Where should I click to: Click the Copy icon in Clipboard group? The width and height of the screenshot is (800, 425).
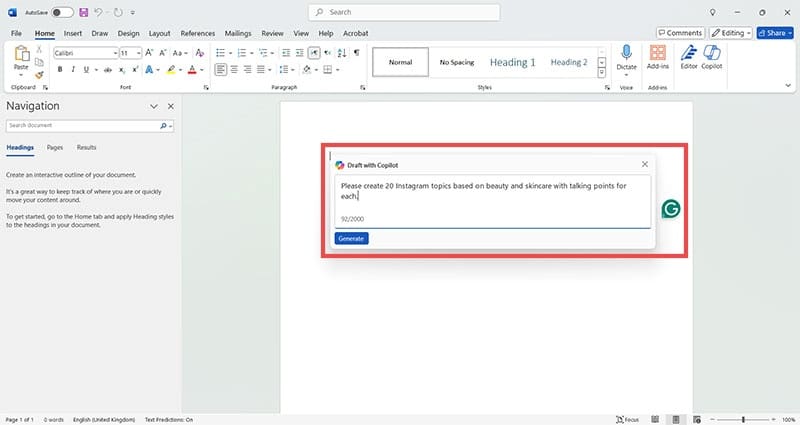pos(39,62)
